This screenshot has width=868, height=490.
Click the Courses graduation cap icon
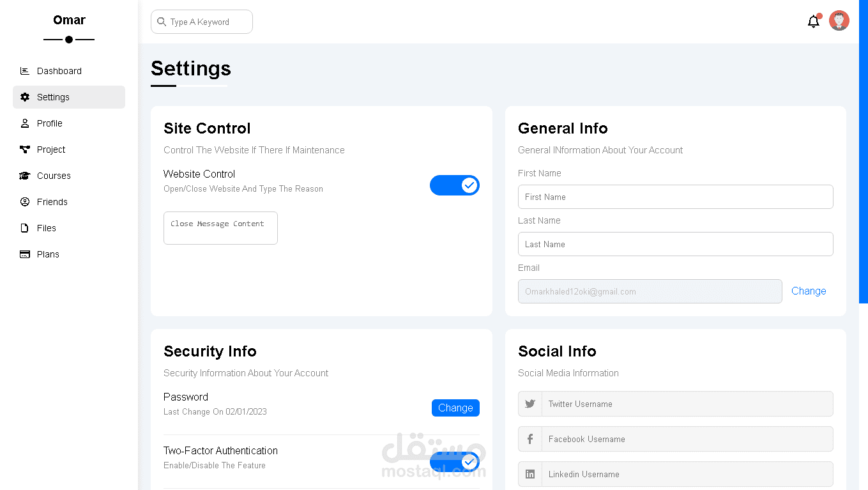(25, 176)
